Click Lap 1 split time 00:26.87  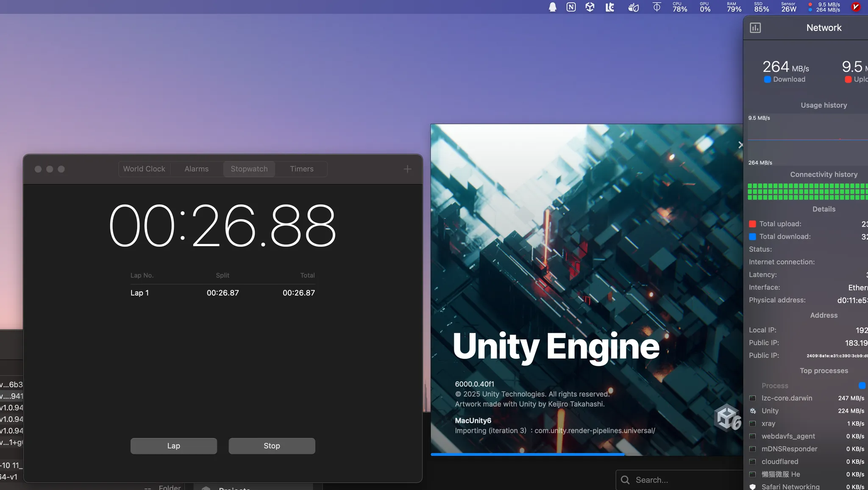(x=223, y=293)
